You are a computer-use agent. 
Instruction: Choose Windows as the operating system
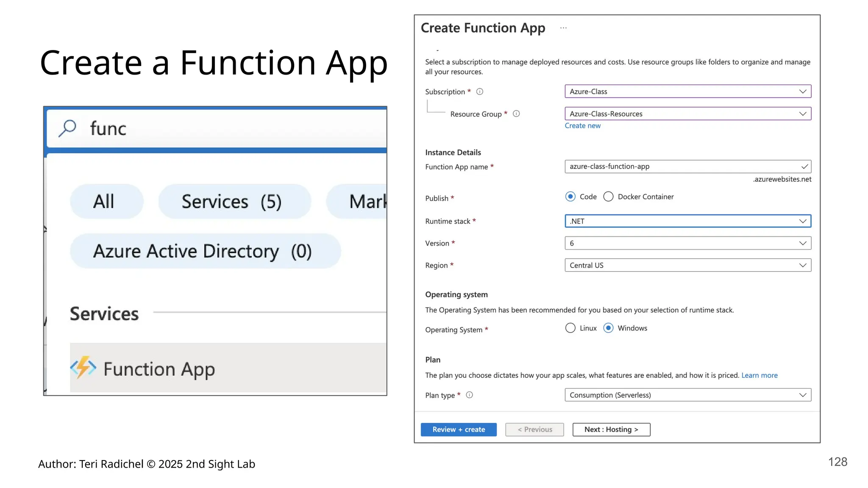click(608, 328)
